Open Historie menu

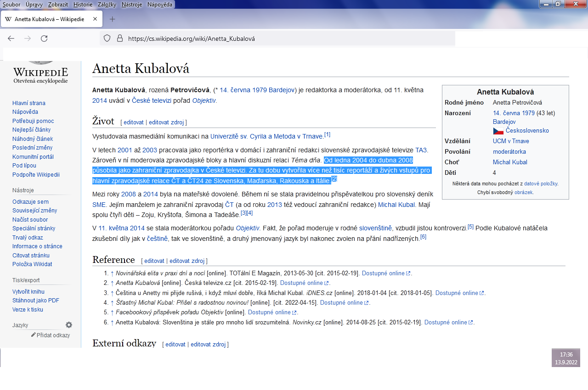(83, 4)
